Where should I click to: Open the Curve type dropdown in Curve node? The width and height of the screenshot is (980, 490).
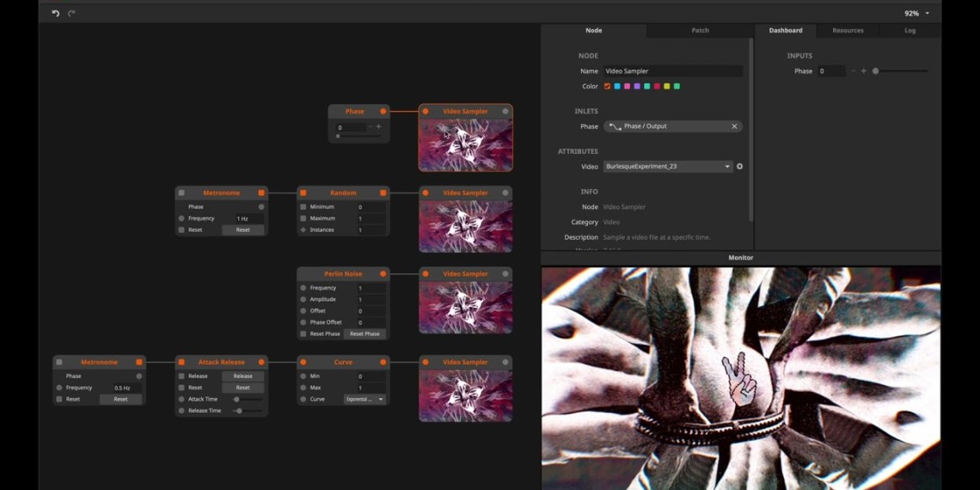tap(365, 400)
